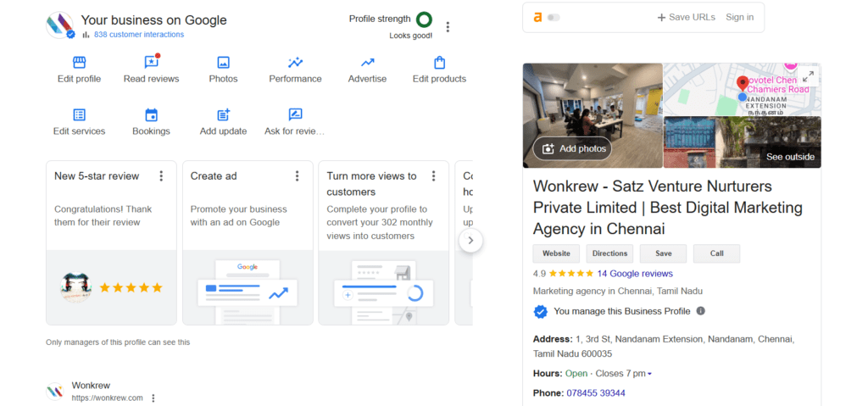868x406 pixels.
Task: Click Save URLs in extension bar
Action: pyautogui.click(x=686, y=17)
